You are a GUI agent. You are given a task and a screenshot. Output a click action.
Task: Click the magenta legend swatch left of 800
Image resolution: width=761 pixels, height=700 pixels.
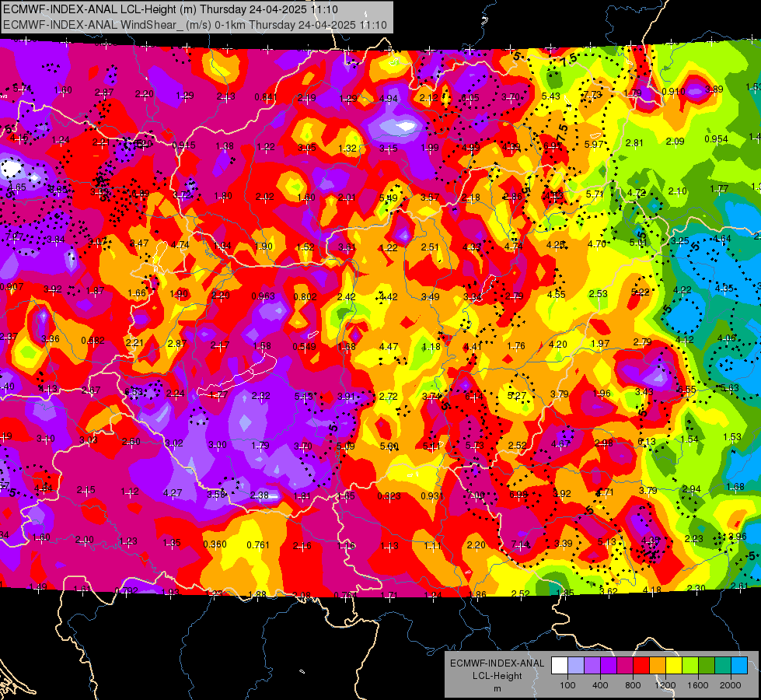pyautogui.click(x=625, y=666)
